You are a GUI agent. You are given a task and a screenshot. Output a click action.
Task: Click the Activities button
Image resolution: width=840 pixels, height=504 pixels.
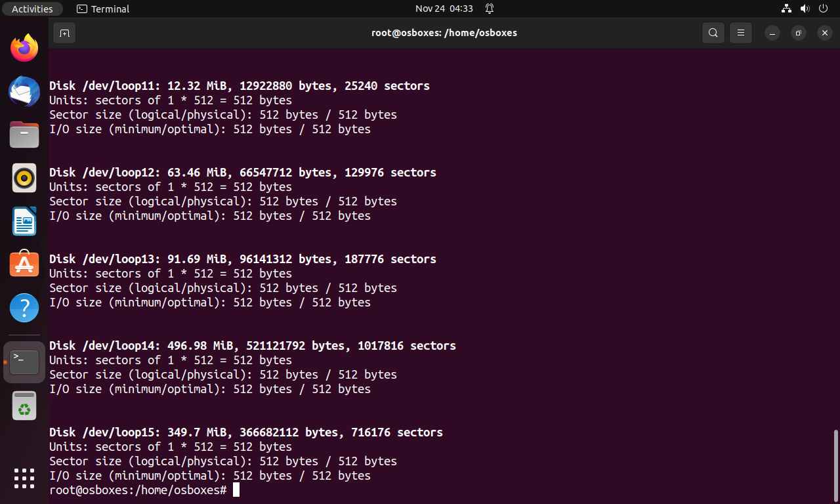pos(32,9)
